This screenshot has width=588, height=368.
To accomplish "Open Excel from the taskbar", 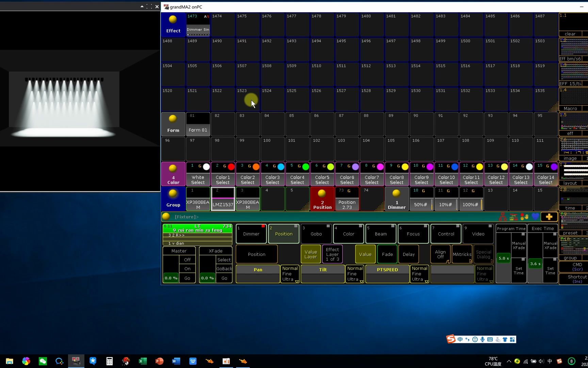I will tap(143, 361).
